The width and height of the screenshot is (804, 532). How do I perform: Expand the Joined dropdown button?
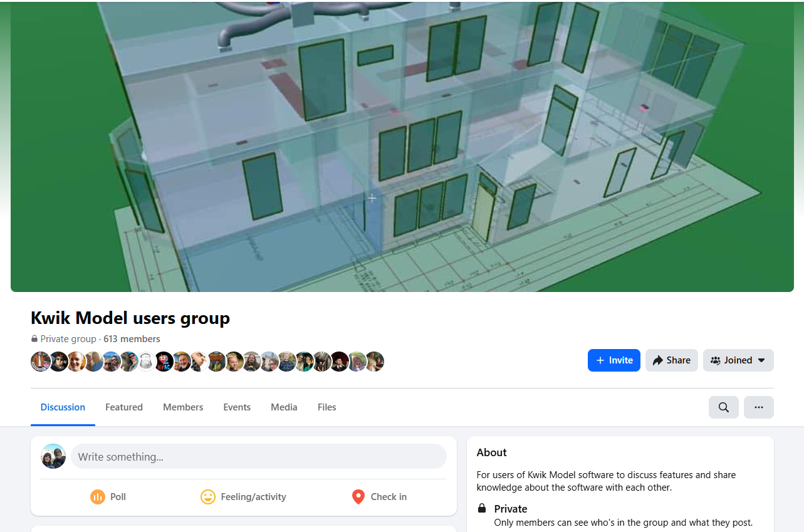(738, 360)
